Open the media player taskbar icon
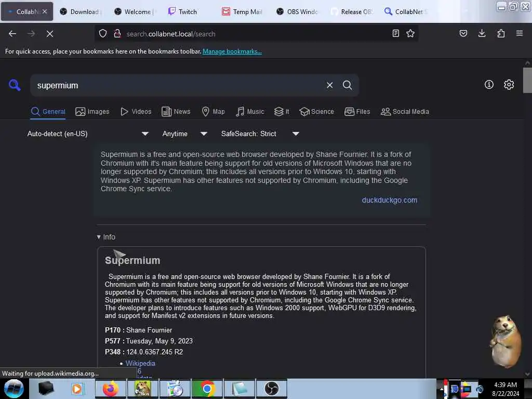 (77, 389)
